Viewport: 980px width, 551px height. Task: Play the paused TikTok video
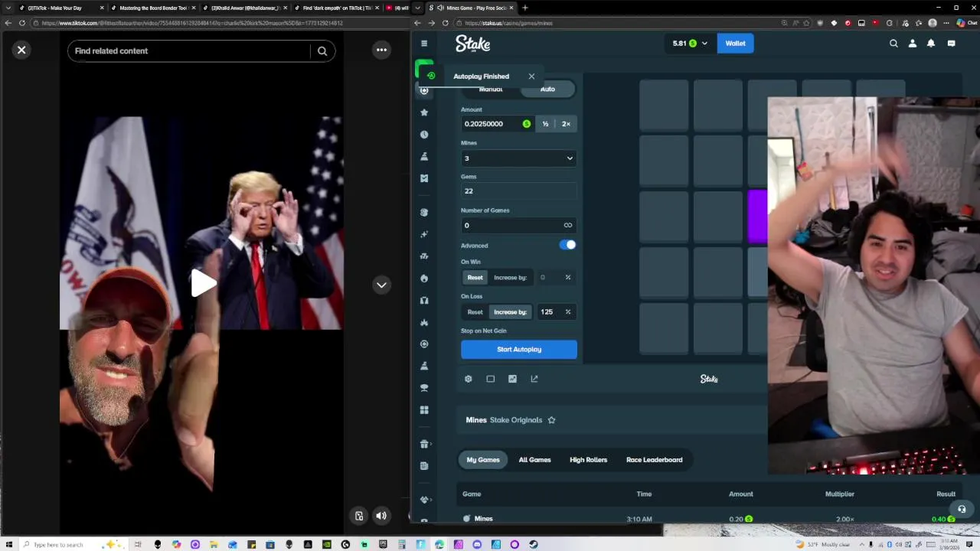203,283
